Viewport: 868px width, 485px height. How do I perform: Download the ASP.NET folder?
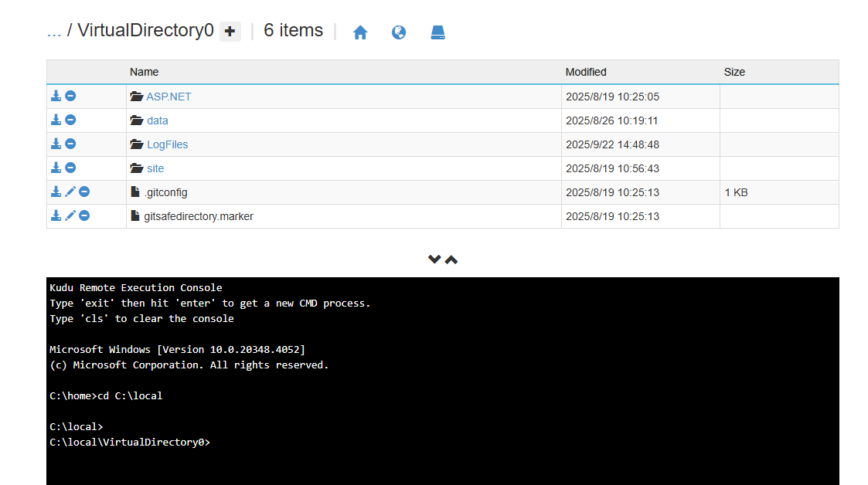click(x=56, y=96)
